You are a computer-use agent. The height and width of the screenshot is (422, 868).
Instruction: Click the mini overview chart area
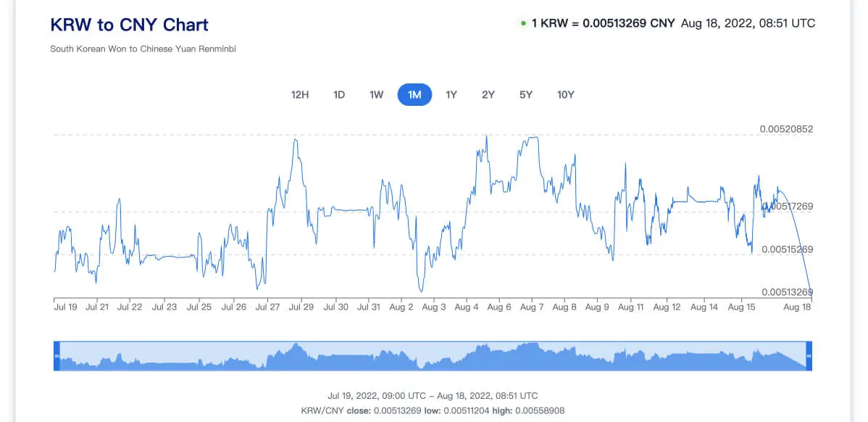(x=433, y=357)
